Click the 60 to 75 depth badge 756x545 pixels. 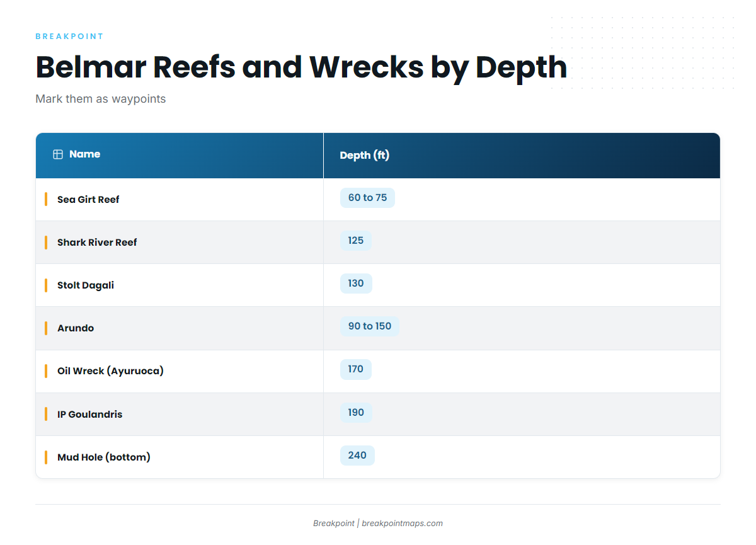point(367,198)
